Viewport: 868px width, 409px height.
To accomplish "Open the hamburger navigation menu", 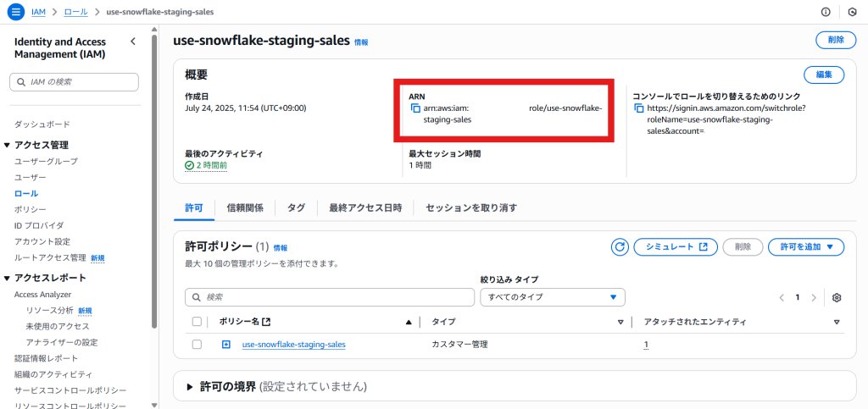I will pyautogui.click(x=16, y=12).
